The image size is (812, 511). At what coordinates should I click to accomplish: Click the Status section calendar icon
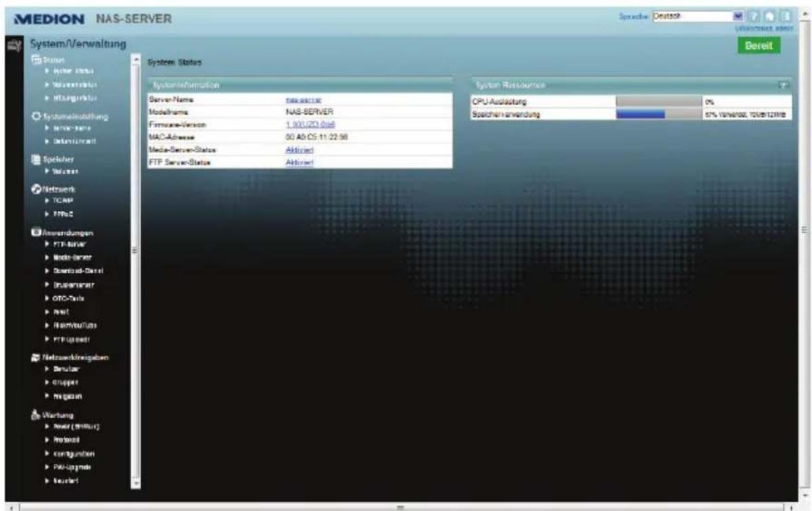[x=36, y=60]
